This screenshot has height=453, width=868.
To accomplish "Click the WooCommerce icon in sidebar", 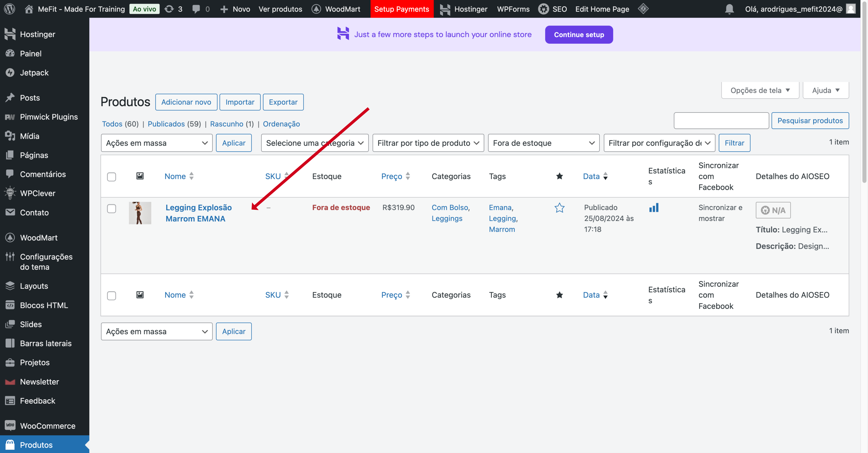I will (10, 425).
